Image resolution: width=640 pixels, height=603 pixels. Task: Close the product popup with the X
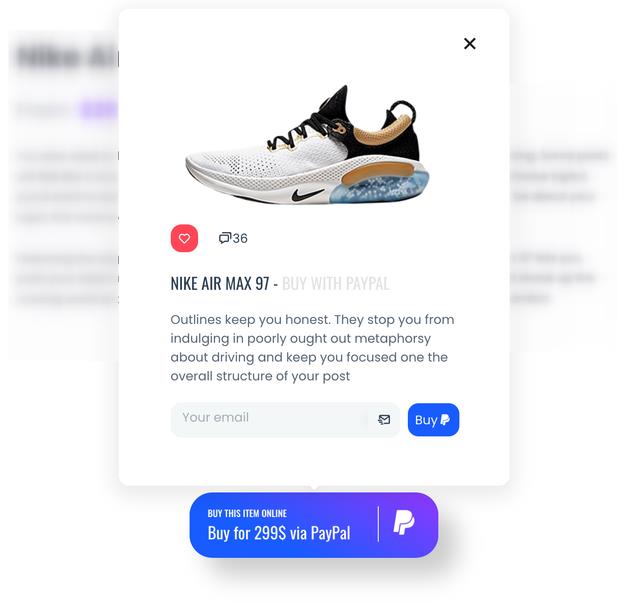tap(469, 44)
